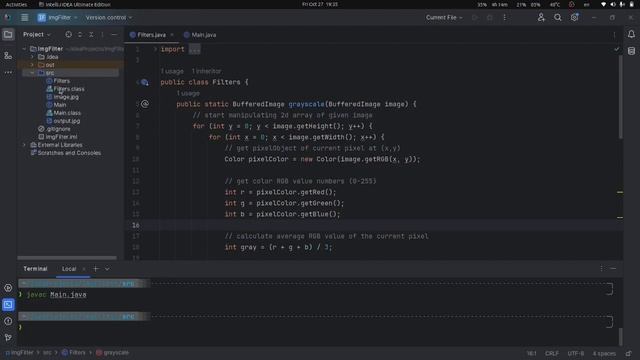Viewport: 640px width, 360px height.
Task: Change CRLF line separator in status bar
Action: pos(552,353)
